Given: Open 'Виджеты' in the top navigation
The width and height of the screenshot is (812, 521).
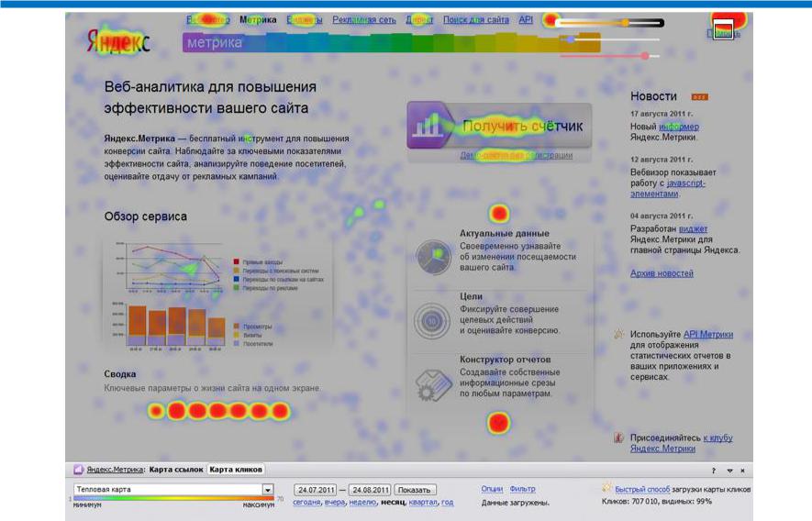Looking at the screenshot, I should point(305,19).
